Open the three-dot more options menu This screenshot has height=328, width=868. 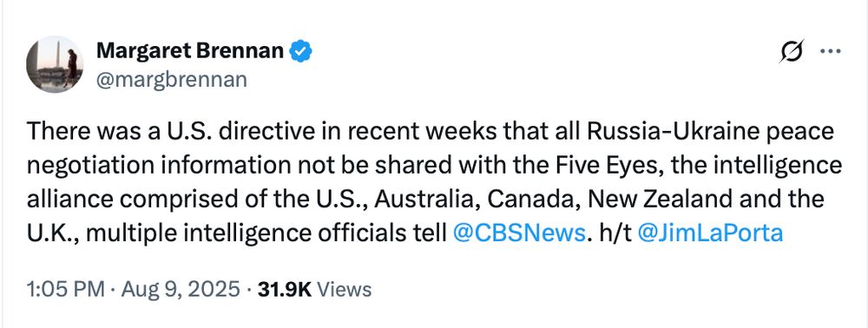click(x=830, y=51)
